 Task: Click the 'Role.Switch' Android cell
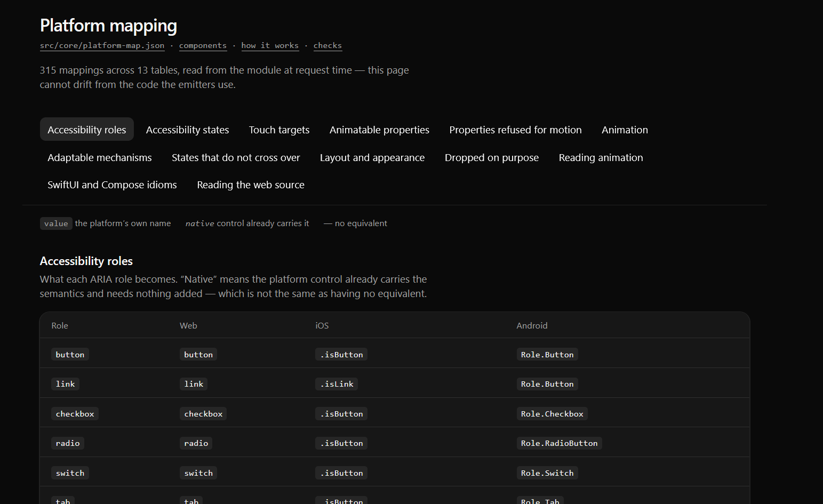[547, 473]
